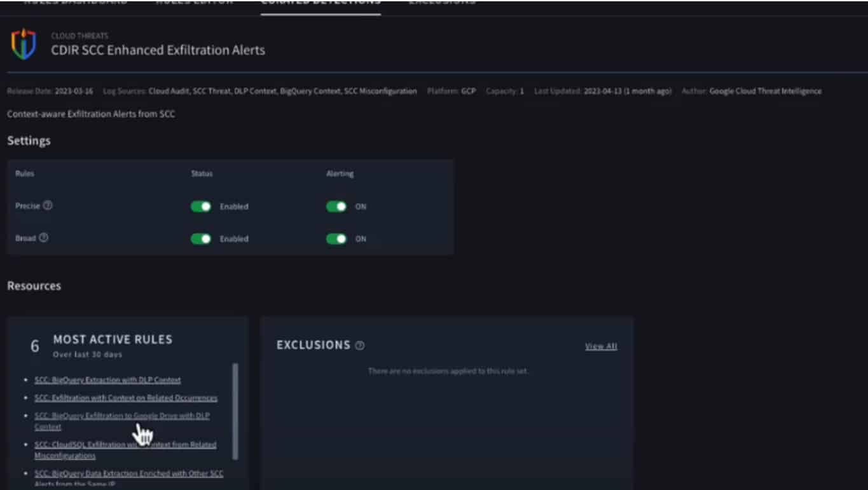Screen dimensions: 868x490
Task: Click the help icon next to EXCLUSIONS
Action: (360, 346)
